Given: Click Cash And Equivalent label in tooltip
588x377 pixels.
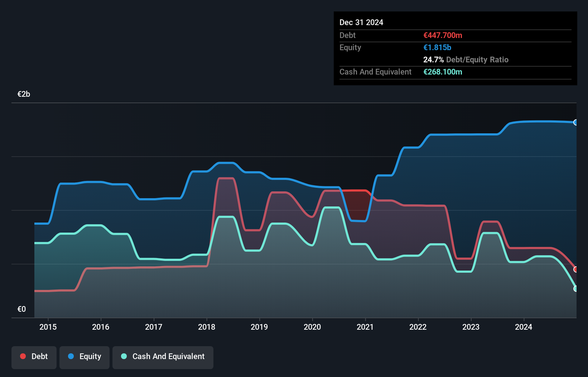Looking at the screenshot, I should click(x=375, y=72).
